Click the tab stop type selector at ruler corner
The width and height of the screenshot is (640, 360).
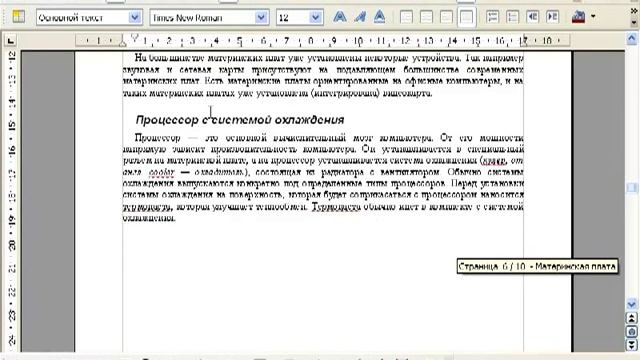(x=11, y=40)
